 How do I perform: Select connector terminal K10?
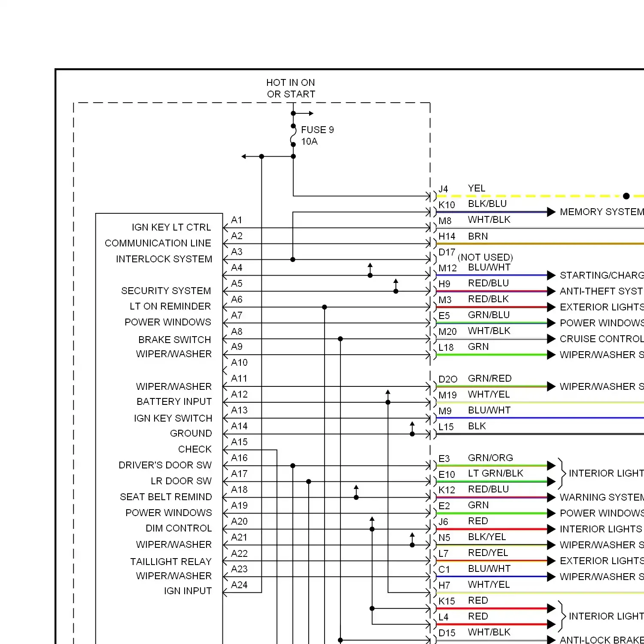[447, 205]
